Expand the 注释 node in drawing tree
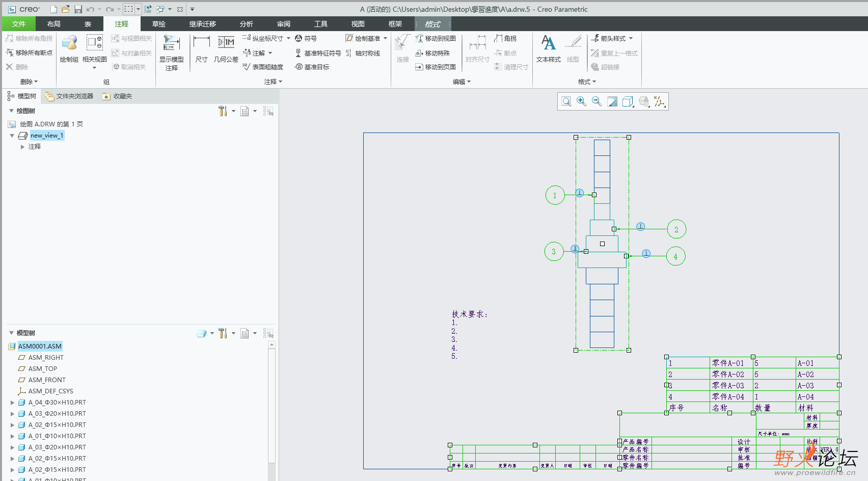The height and width of the screenshot is (481, 868). tap(22, 147)
